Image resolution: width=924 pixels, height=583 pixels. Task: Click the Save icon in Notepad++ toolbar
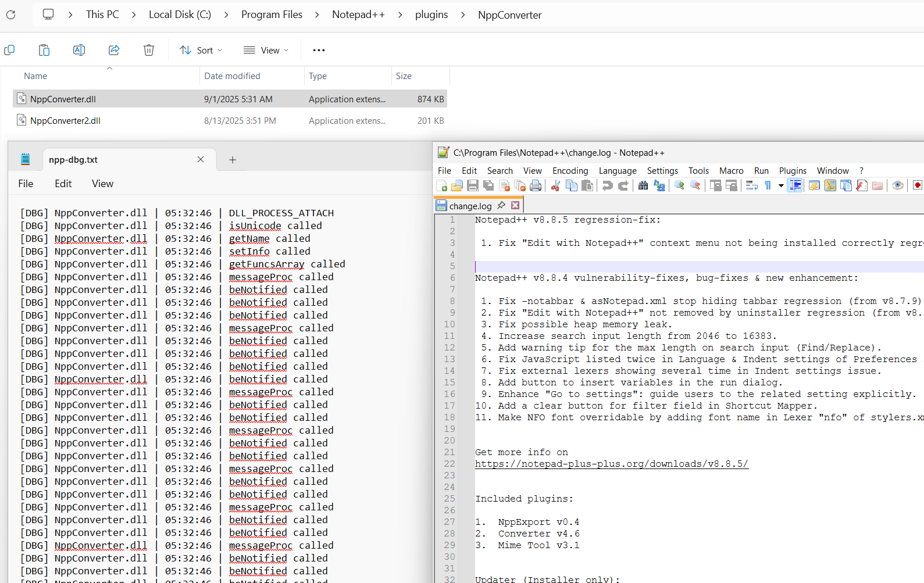click(x=473, y=185)
